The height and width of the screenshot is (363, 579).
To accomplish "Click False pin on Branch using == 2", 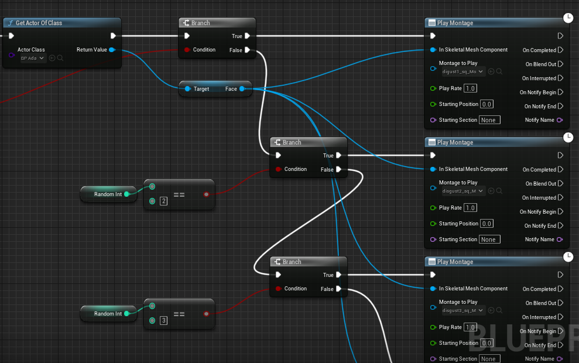I will click(x=339, y=169).
